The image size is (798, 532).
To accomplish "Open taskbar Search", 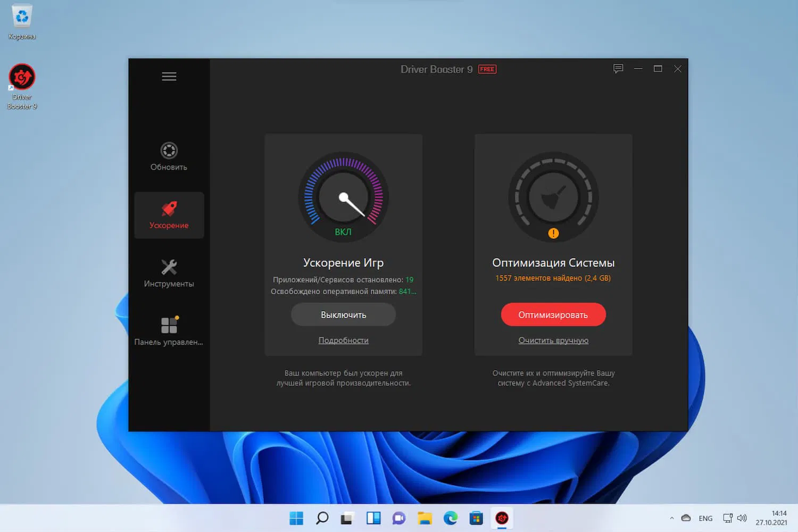I will pyautogui.click(x=322, y=518).
